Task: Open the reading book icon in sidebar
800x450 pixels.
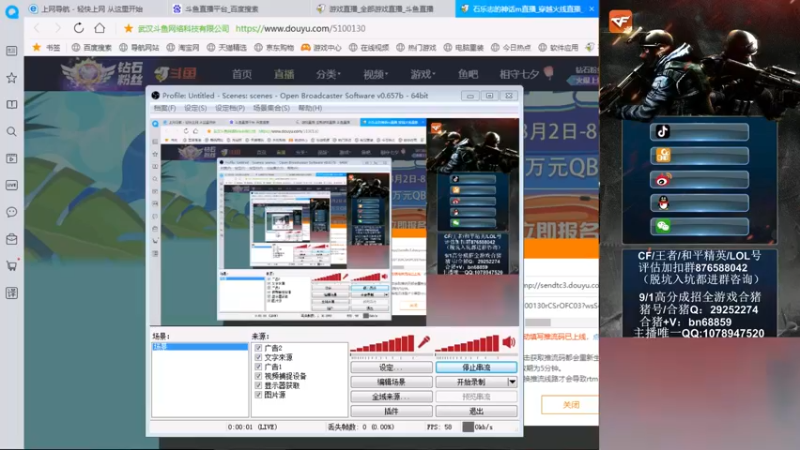Action: pos(12,105)
